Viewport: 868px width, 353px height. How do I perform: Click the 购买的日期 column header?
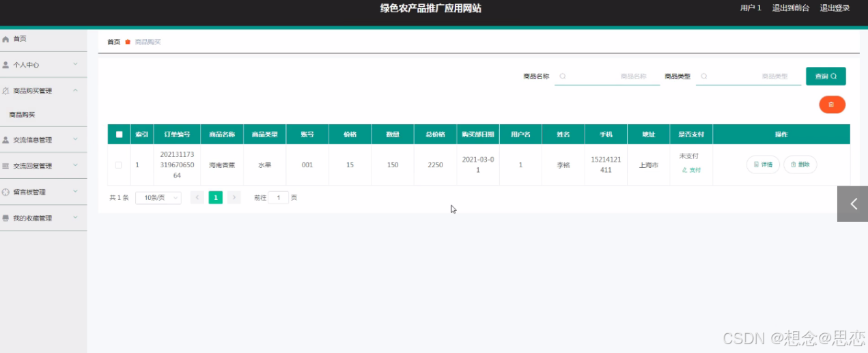pyautogui.click(x=478, y=135)
